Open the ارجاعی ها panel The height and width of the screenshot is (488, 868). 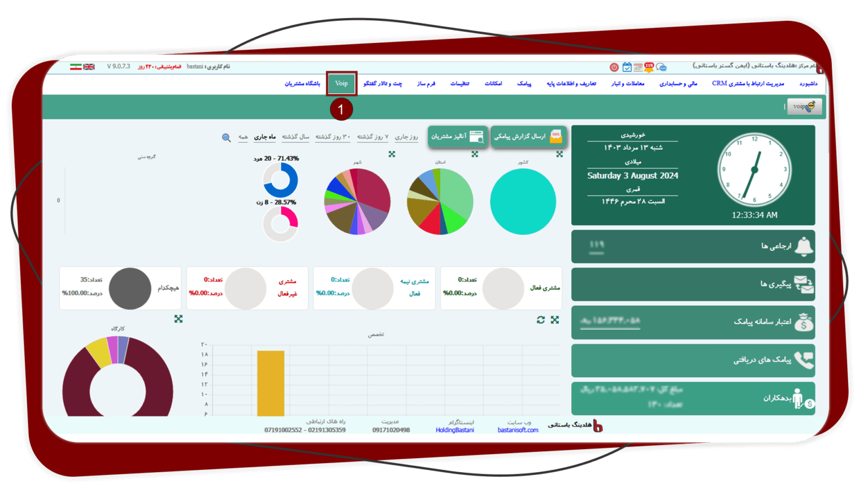[693, 246]
